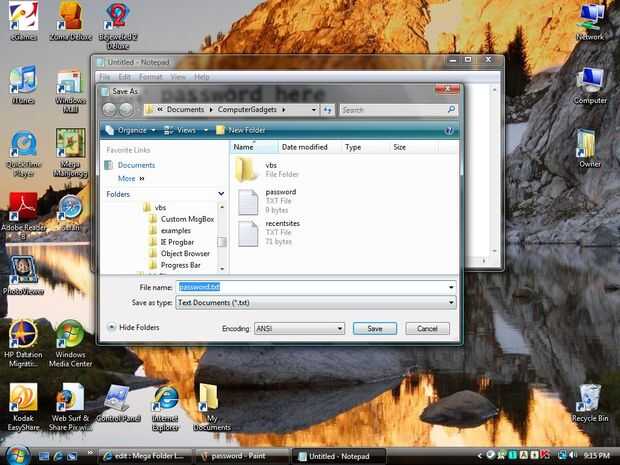Click the search magnifier icon
This screenshot has height=465, width=620.
[451, 110]
